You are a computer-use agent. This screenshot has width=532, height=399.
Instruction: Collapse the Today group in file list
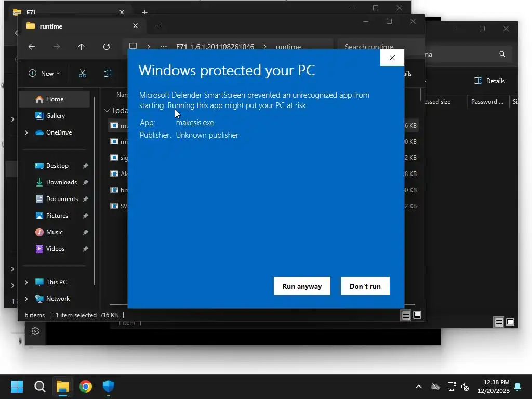click(107, 110)
